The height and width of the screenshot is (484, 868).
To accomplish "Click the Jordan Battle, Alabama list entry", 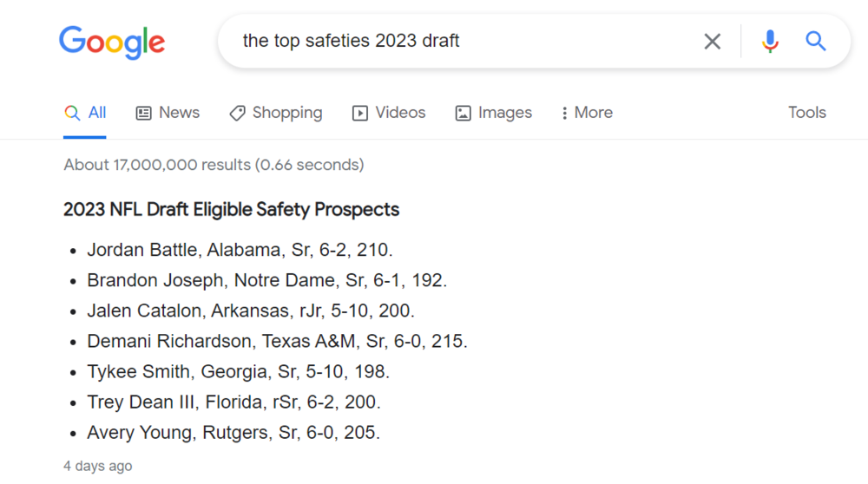I will pos(240,251).
